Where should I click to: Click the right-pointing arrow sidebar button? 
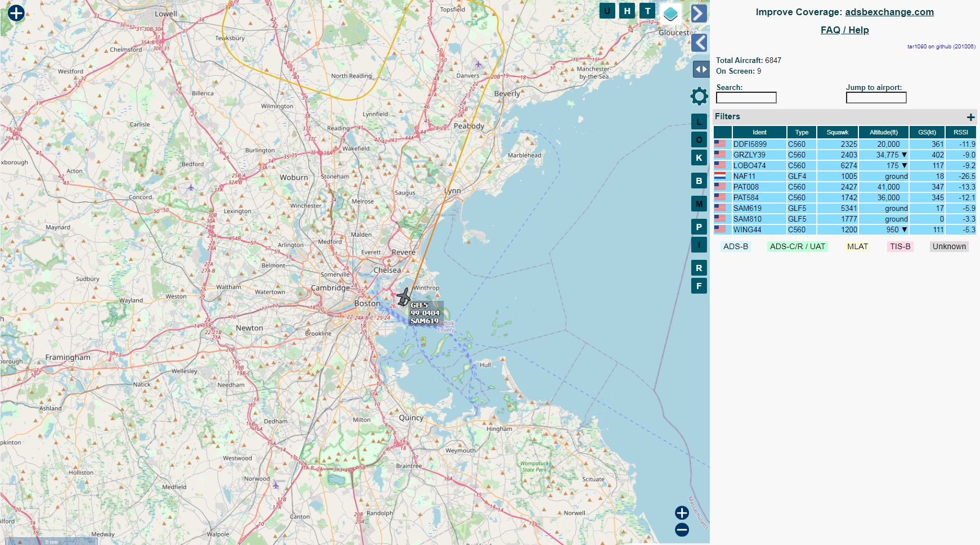[699, 13]
